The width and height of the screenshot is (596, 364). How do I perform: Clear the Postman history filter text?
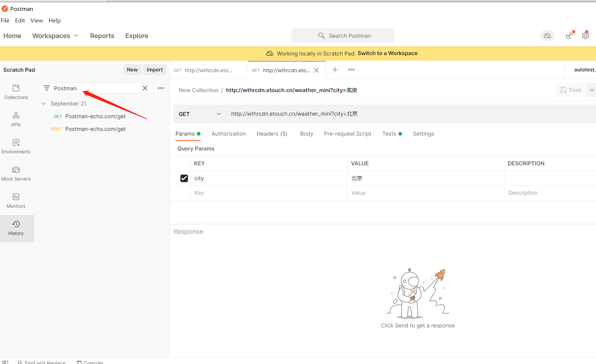point(145,88)
